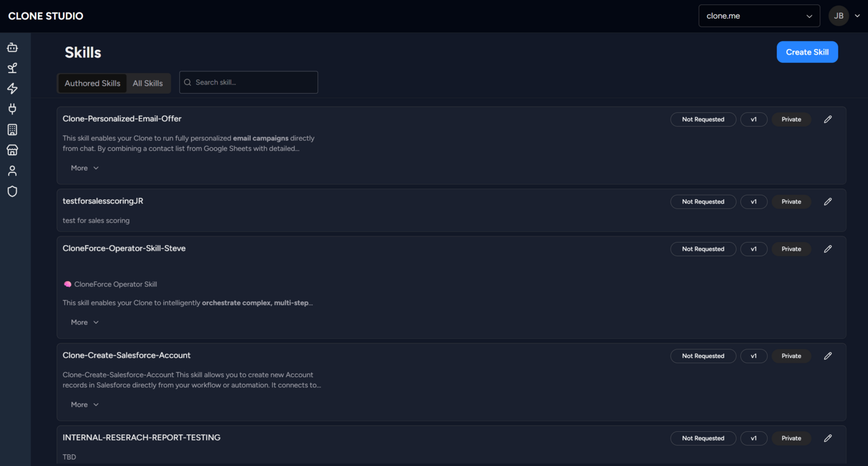Open the clone.me workspace dropdown

759,16
